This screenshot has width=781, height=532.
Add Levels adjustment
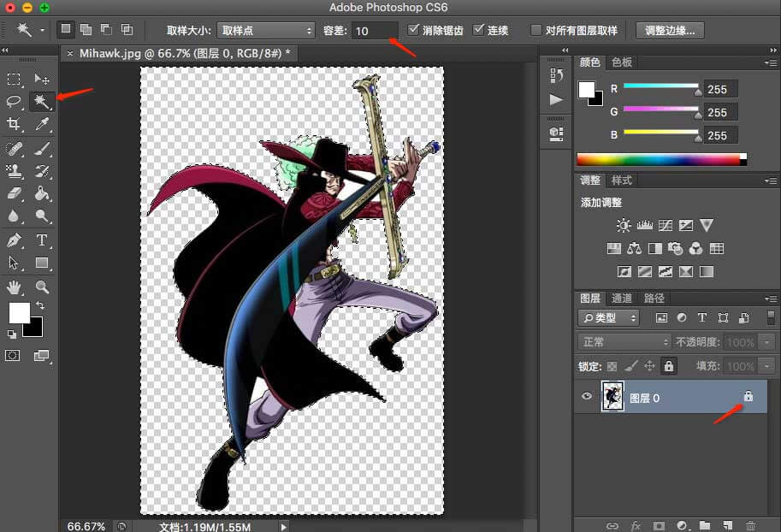[x=644, y=226]
